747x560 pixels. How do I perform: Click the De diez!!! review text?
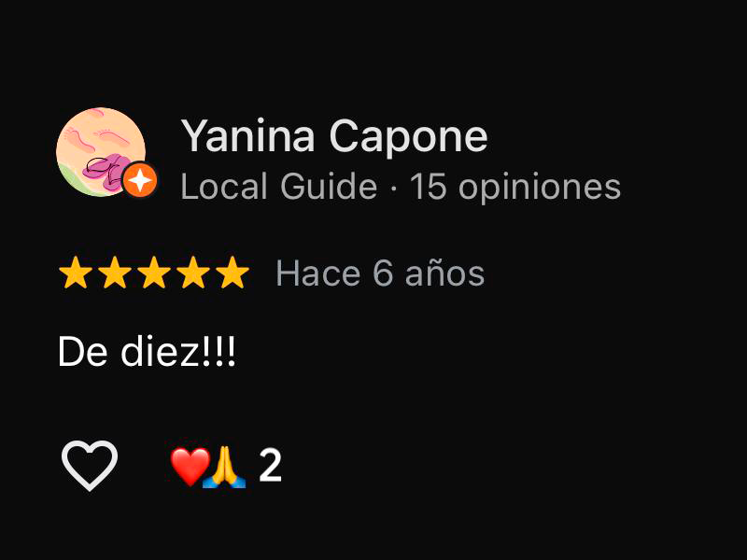pos(147,352)
